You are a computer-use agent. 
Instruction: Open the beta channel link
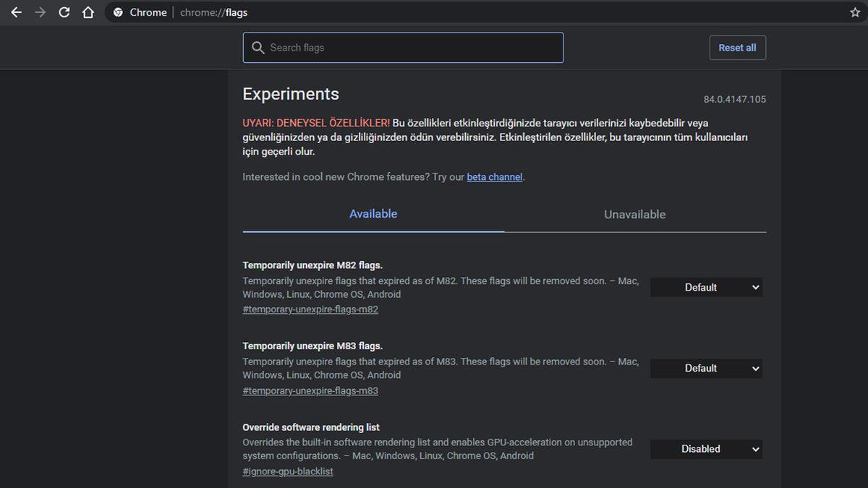pos(495,176)
